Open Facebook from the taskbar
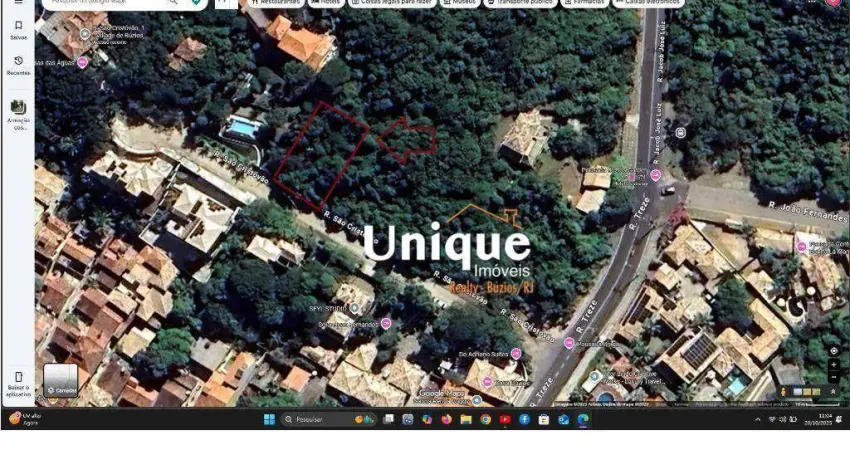 point(525,419)
